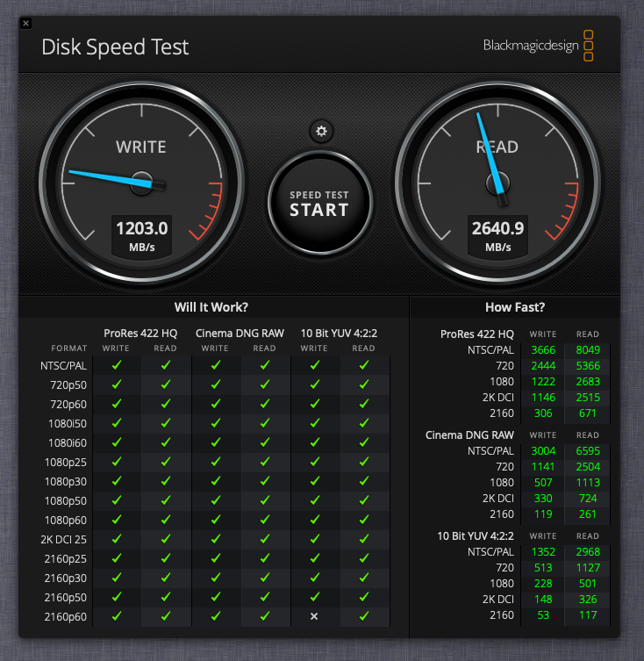Click the Cinema DNG write checkmark for 720p60
This screenshot has height=661, width=644.
[x=215, y=404]
